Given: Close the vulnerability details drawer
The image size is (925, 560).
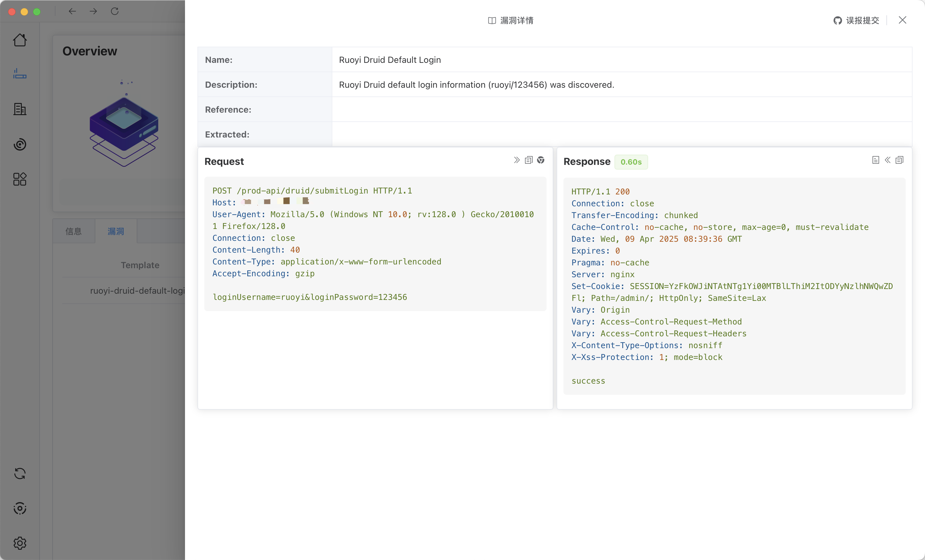Looking at the screenshot, I should coord(903,20).
